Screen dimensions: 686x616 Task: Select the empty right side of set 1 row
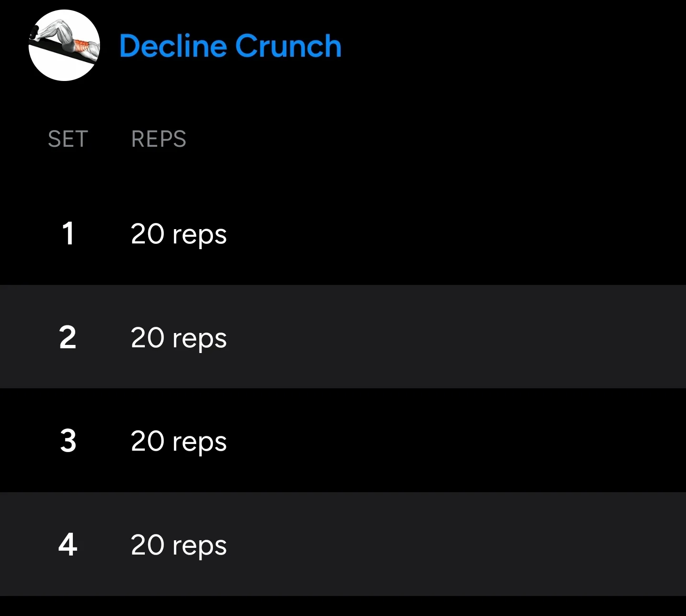coord(457,233)
